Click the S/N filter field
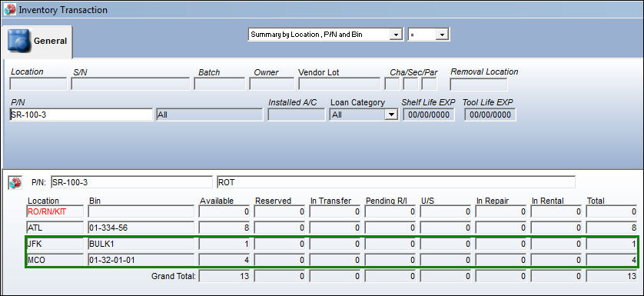Screen dimensions: 644x296 tap(130, 84)
